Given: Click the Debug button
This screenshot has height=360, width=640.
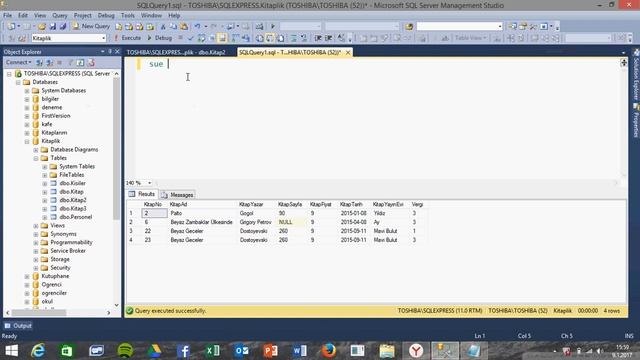Looking at the screenshot, I should (160, 38).
